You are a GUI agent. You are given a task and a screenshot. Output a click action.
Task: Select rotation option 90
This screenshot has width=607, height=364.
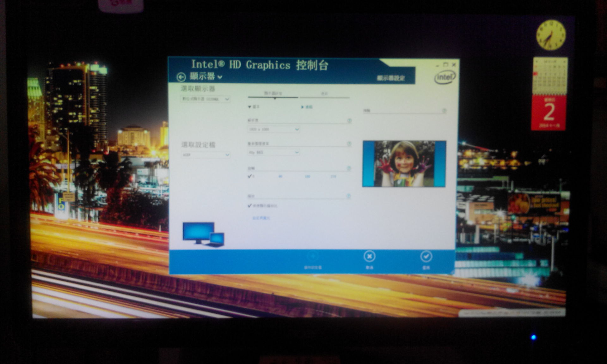(x=280, y=176)
